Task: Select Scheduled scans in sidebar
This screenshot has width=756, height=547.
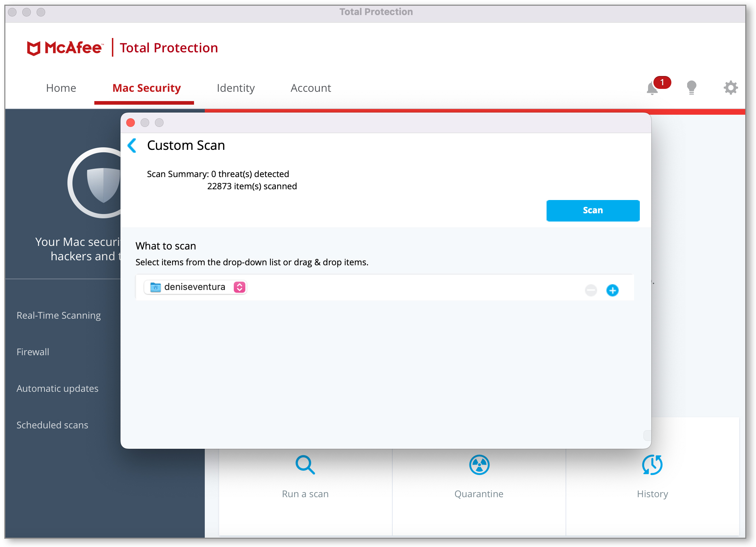Action: pos(52,425)
